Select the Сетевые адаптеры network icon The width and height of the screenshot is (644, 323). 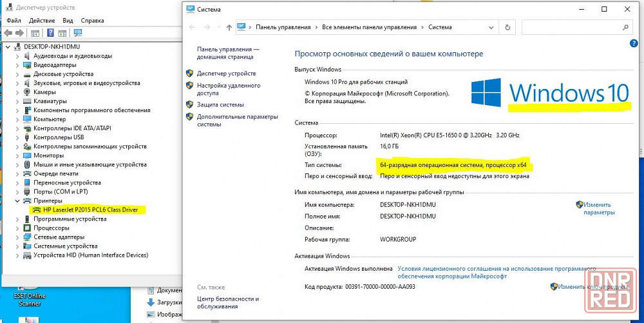pyautogui.click(x=27, y=237)
